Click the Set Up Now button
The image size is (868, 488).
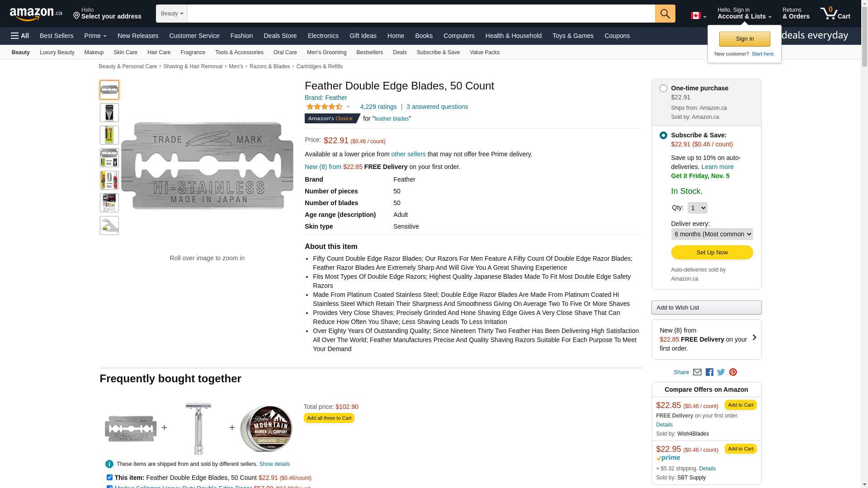[x=712, y=253]
